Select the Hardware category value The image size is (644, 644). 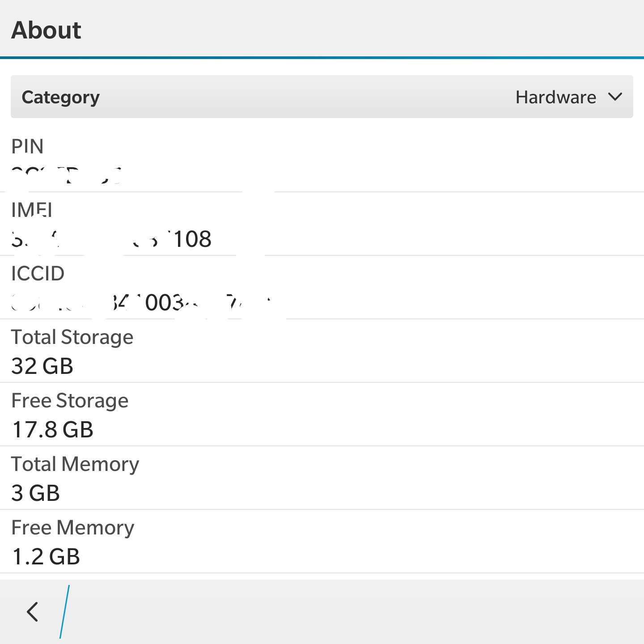555,97
